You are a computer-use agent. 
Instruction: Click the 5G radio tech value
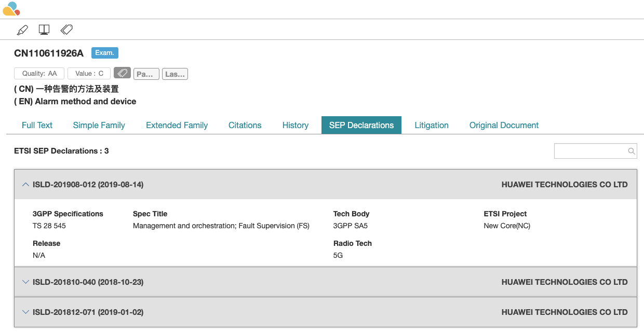tap(338, 255)
